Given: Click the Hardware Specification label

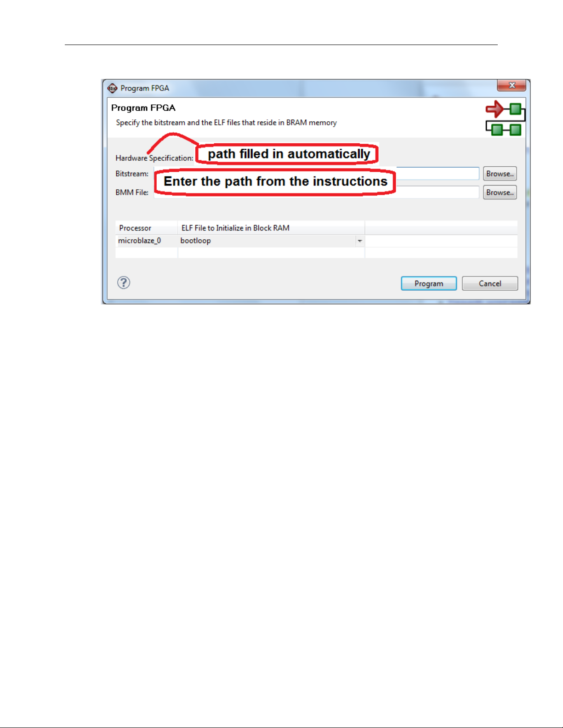Looking at the screenshot, I should click(x=154, y=158).
